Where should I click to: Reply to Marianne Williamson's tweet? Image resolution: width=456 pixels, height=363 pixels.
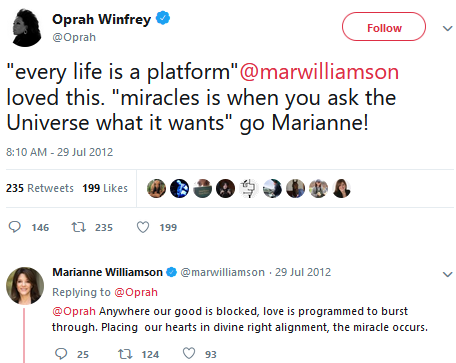tap(61, 354)
